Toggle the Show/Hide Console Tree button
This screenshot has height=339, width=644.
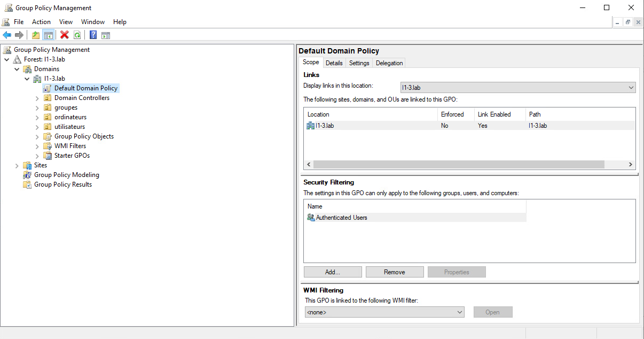[49, 35]
